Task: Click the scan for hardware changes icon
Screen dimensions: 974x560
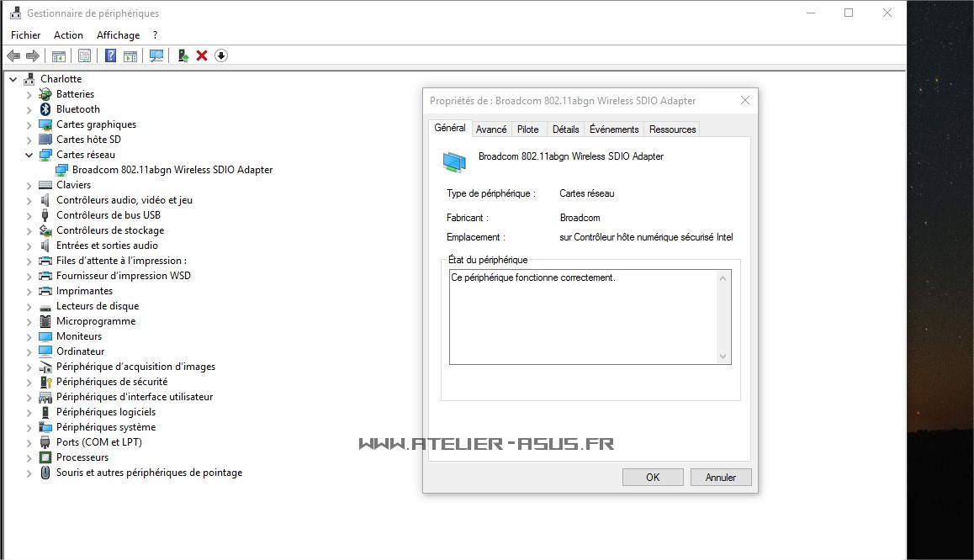Action: pos(156,55)
